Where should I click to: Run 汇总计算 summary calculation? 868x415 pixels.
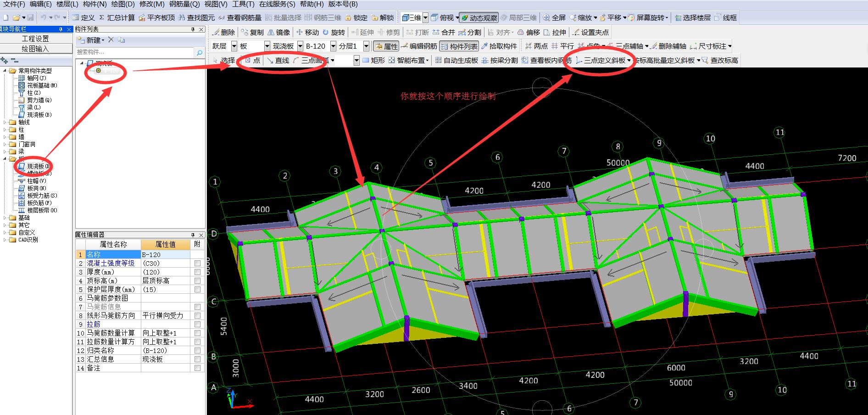click(117, 17)
